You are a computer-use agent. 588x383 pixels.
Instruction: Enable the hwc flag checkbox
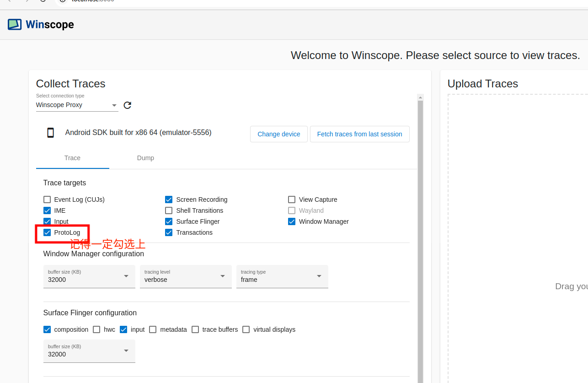96,329
